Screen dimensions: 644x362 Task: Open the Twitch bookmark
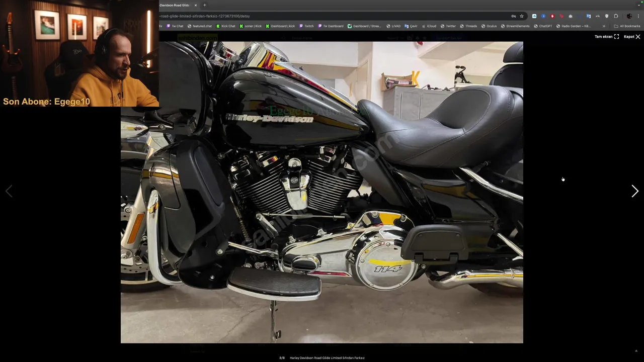tap(306, 26)
